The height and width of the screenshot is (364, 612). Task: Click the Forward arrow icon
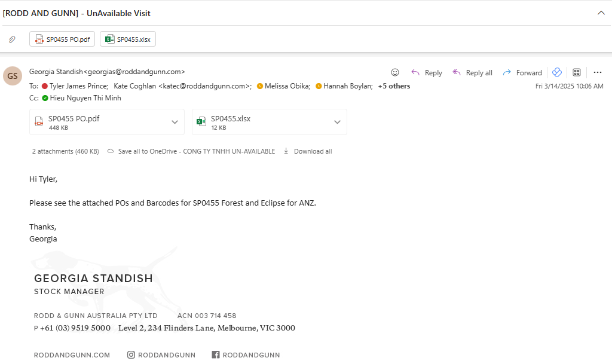[x=507, y=72]
